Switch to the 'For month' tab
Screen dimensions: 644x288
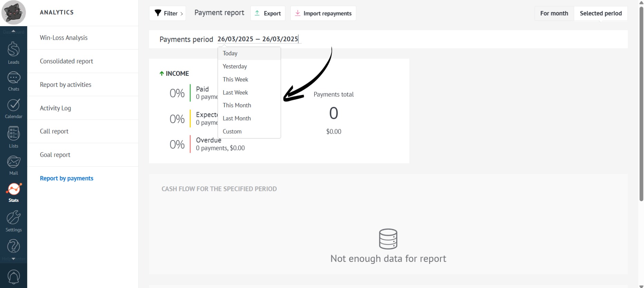tap(554, 13)
